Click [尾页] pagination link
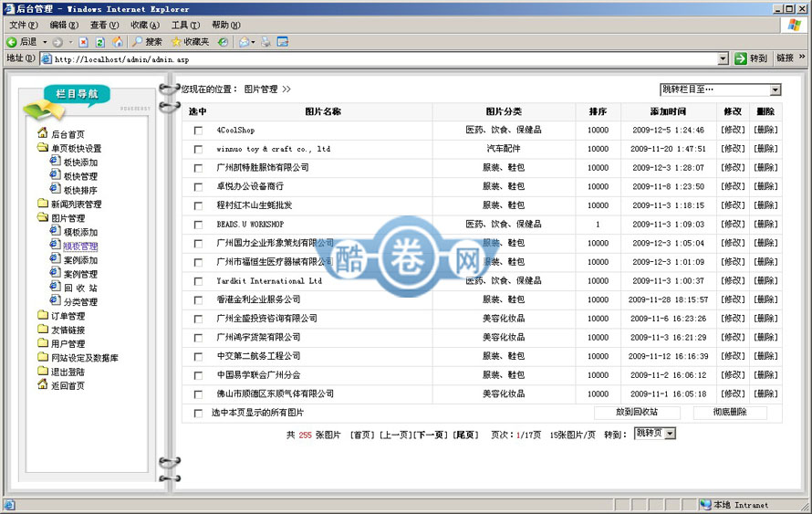The image size is (812, 514). click(465, 435)
